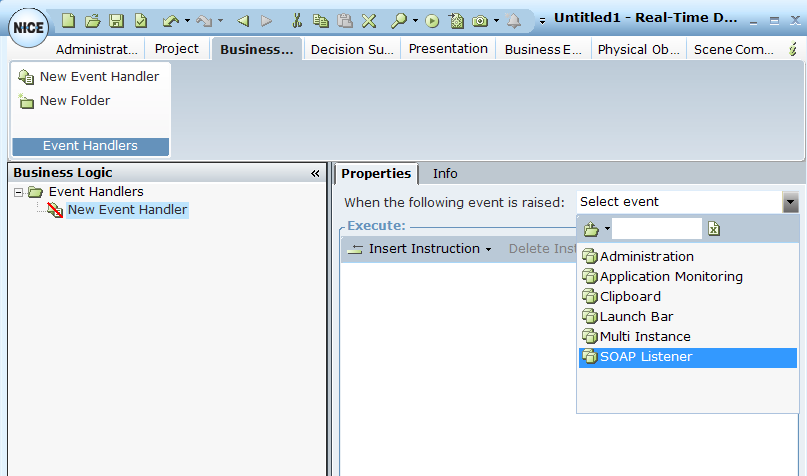Screen dimensions: 807x476
Task: Switch to the Info tab
Action: [x=445, y=173]
